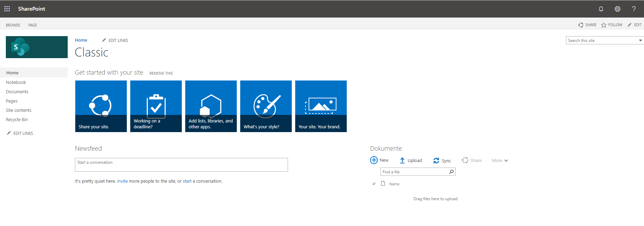644x226 pixels.
Task: Switch to the PAGE ribbon tab
Action: (33, 25)
